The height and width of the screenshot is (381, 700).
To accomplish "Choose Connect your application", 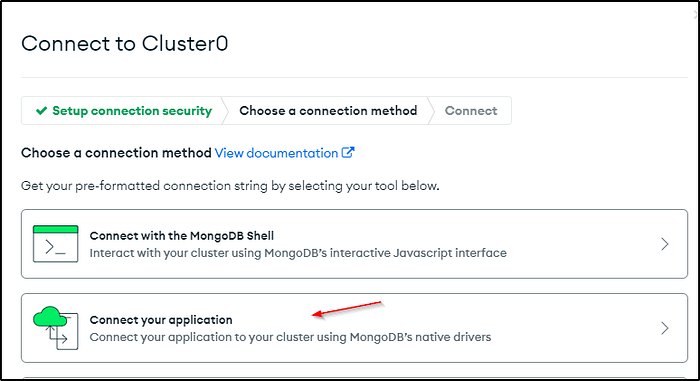I will pos(354,328).
